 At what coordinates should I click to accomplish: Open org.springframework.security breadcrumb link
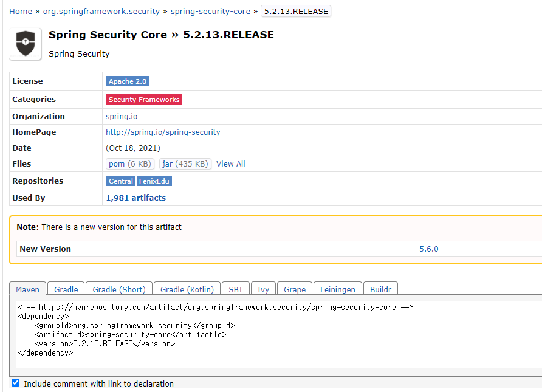pyautogui.click(x=101, y=12)
